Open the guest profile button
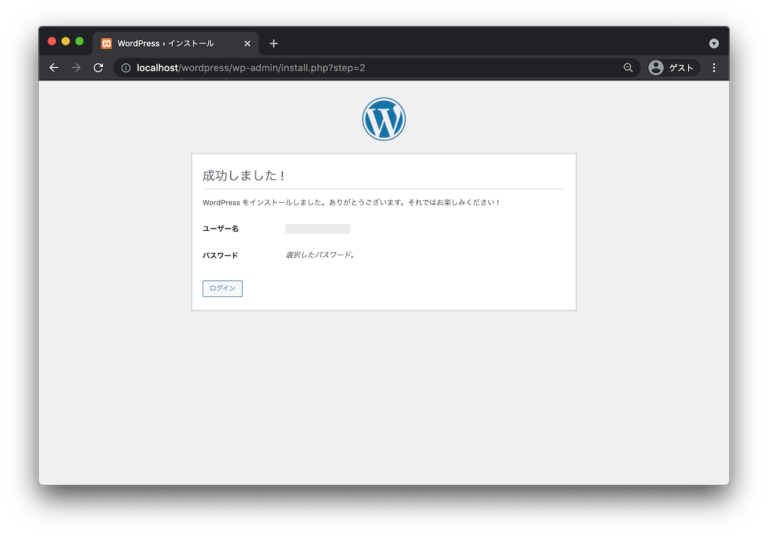 (672, 68)
